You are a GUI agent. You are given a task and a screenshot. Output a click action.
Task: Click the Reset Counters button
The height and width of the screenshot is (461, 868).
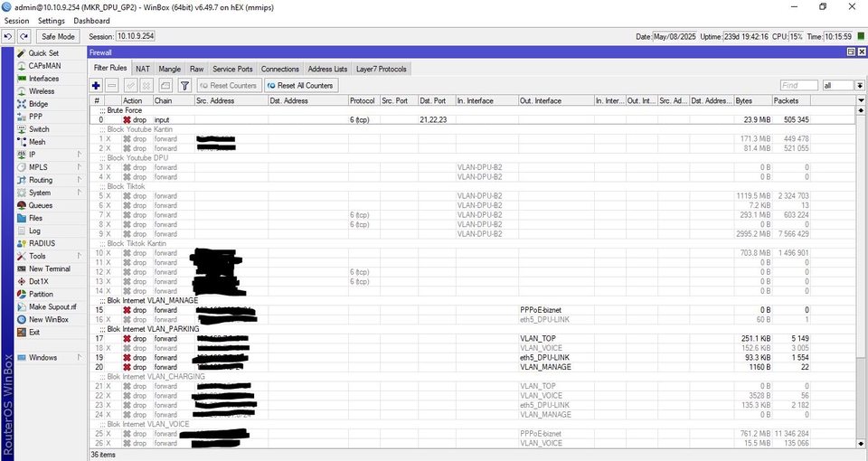[229, 85]
